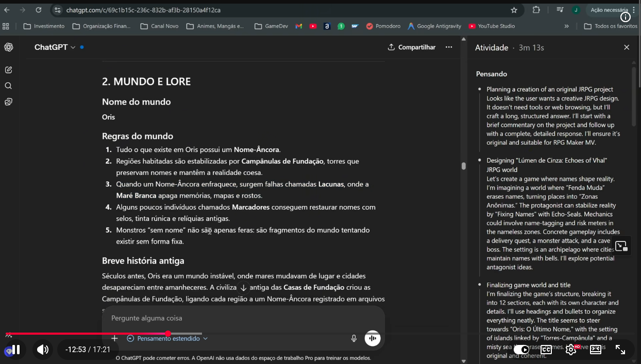Screen dimensions: 641x364
Task: Click the main chat scrollbar thumb
Action: coord(464,166)
